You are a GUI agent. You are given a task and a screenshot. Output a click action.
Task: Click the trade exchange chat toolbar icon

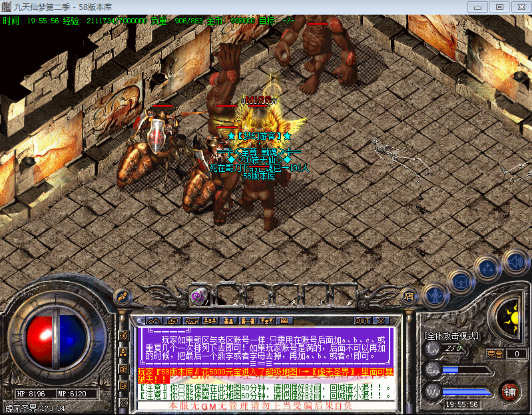pos(172,320)
